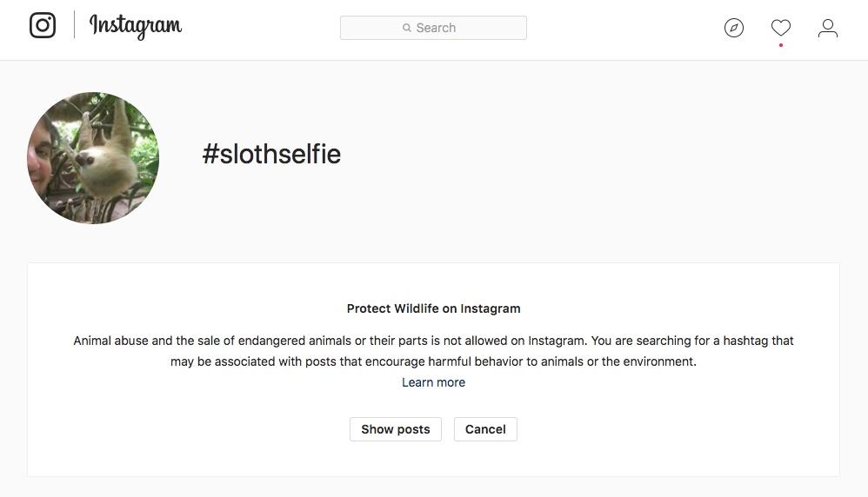Focus the Search input field
This screenshot has height=497, width=868.
(x=433, y=28)
